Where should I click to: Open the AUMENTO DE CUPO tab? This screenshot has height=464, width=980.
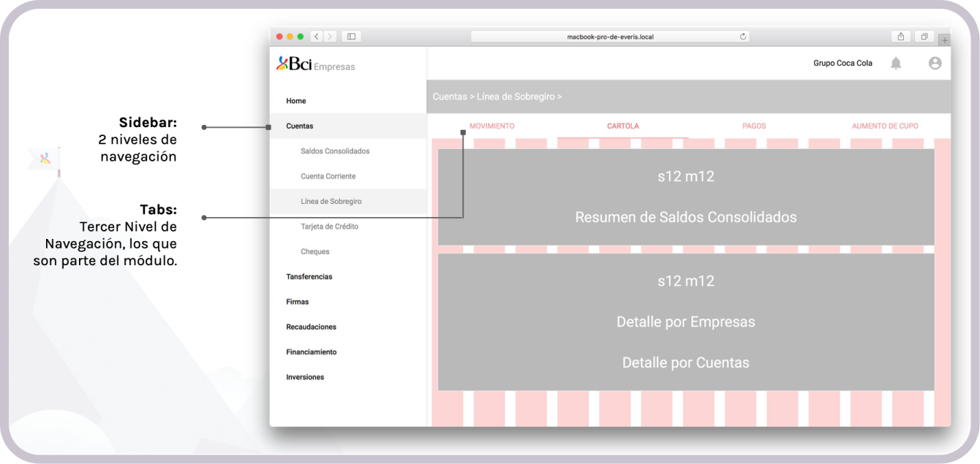coord(885,126)
